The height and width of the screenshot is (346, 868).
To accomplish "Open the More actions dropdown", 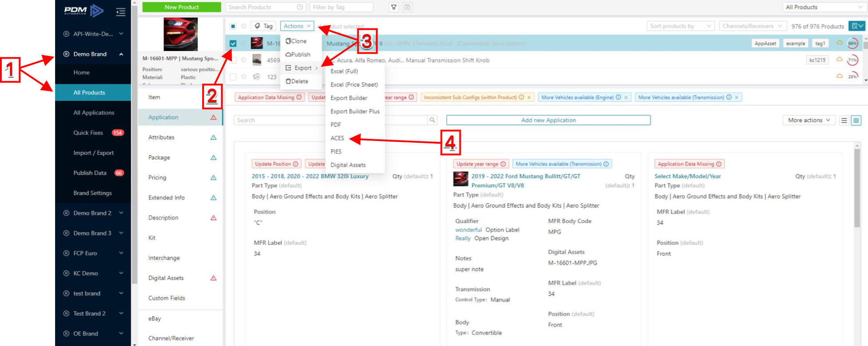I will 809,120.
